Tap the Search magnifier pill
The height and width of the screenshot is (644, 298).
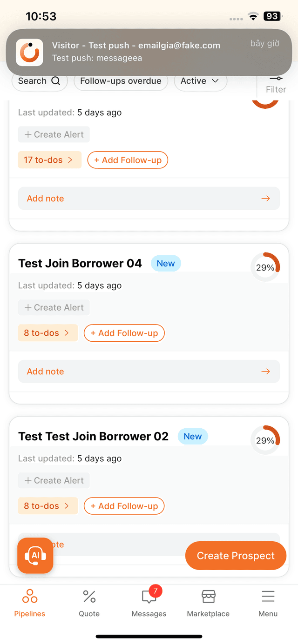point(40,81)
